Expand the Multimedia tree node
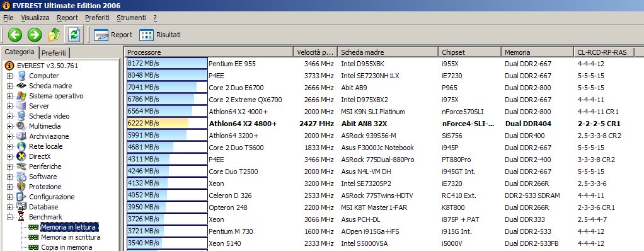644x251 pixels. [10, 126]
